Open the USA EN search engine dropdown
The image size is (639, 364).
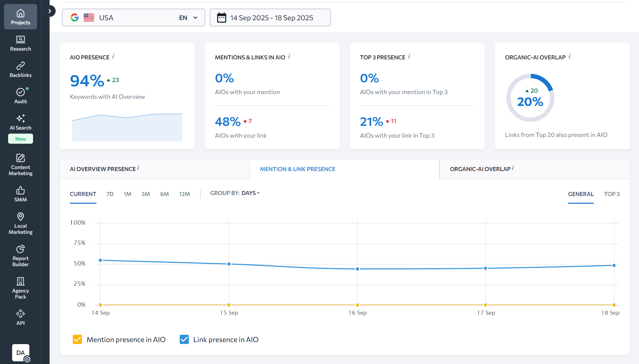pos(134,18)
